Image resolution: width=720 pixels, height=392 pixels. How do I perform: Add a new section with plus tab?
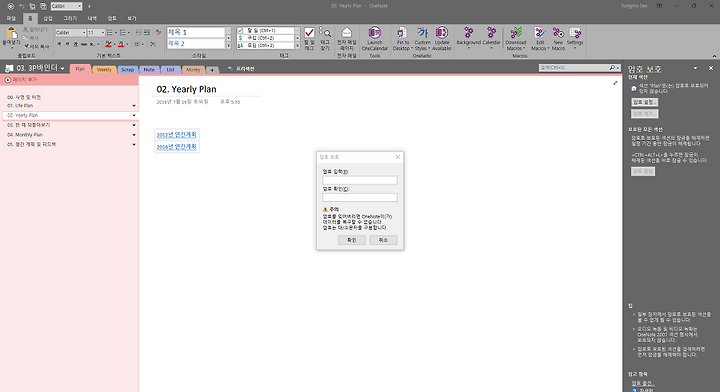point(212,70)
